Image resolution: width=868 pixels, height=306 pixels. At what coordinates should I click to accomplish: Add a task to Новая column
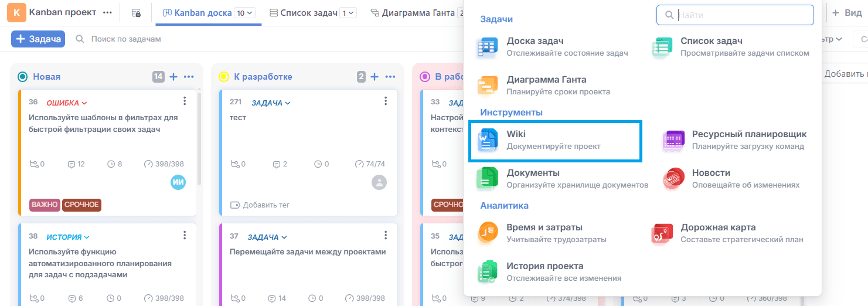[x=173, y=77]
